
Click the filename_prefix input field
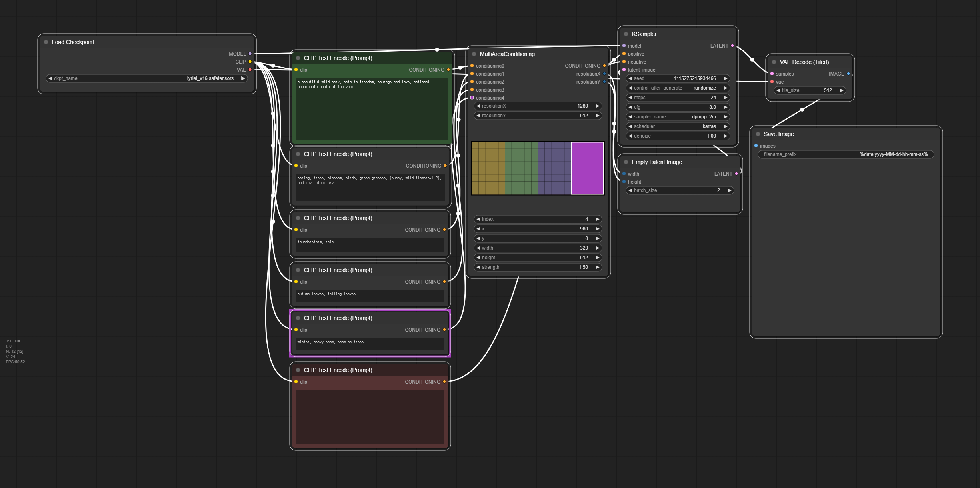click(x=846, y=154)
